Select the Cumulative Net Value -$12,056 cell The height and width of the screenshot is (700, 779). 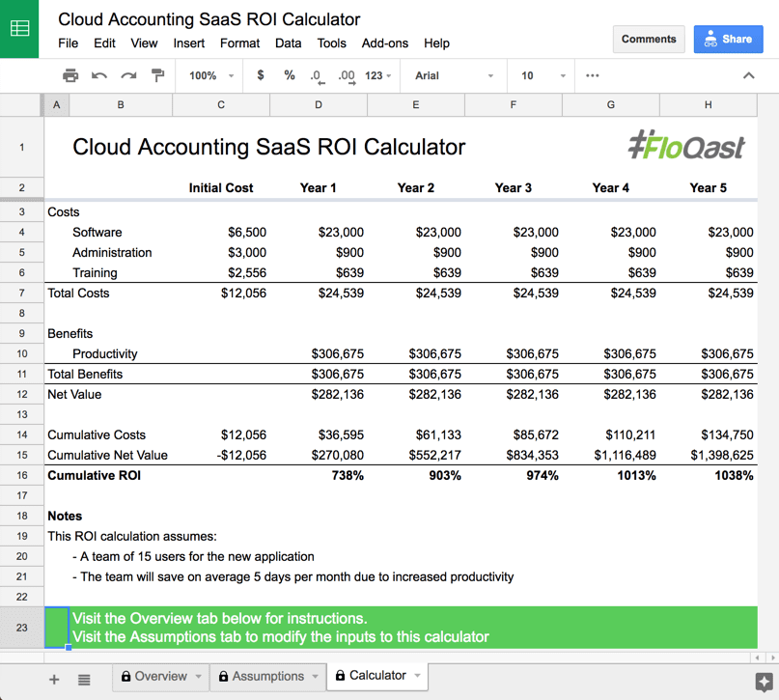pyautogui.click(x=221, y=455)
